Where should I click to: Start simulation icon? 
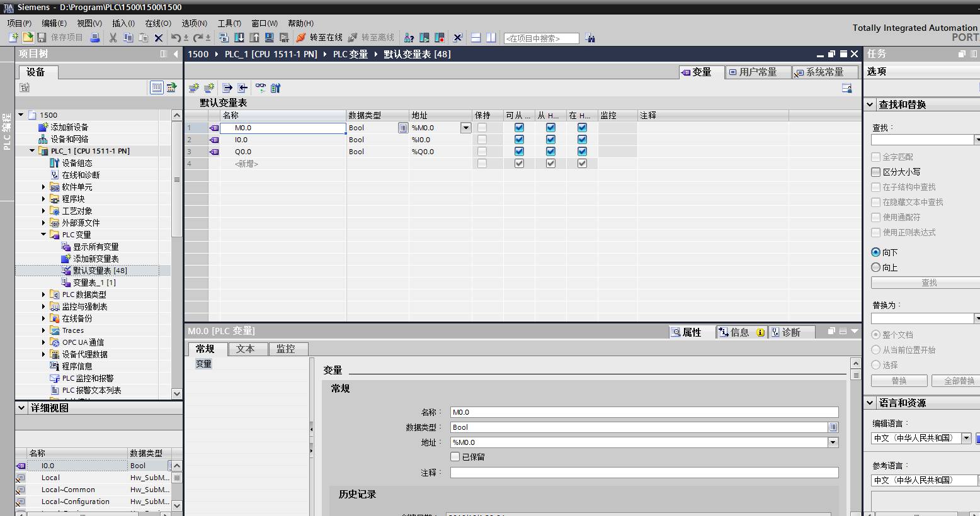click(270, 38)
